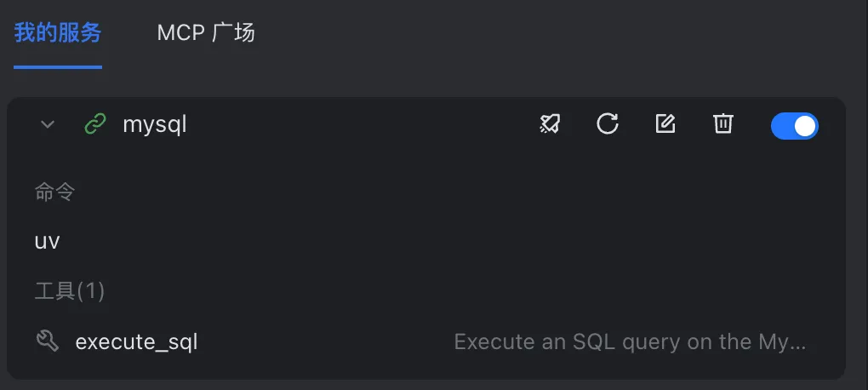Click the mysql service name
This screenshot has height=390, width=868.
[154, 125]
